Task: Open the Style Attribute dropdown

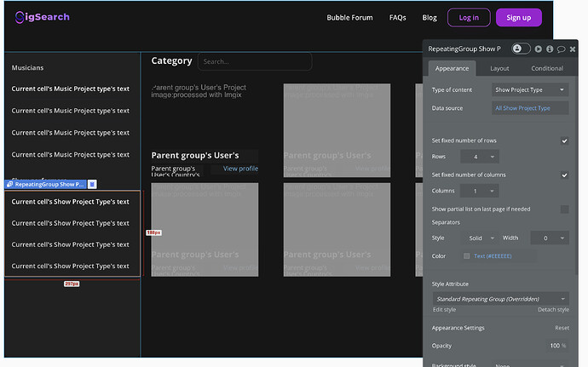Action: coord(500,299)
